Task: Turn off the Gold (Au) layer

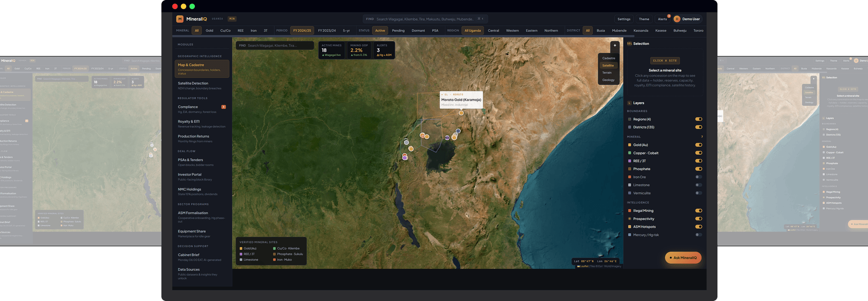Action: coord(698,145)
